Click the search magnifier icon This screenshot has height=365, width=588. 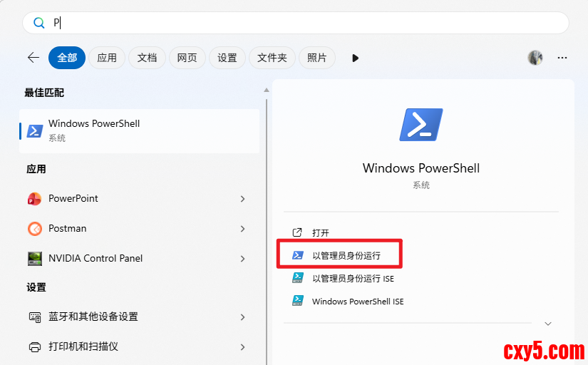[38, 23]
